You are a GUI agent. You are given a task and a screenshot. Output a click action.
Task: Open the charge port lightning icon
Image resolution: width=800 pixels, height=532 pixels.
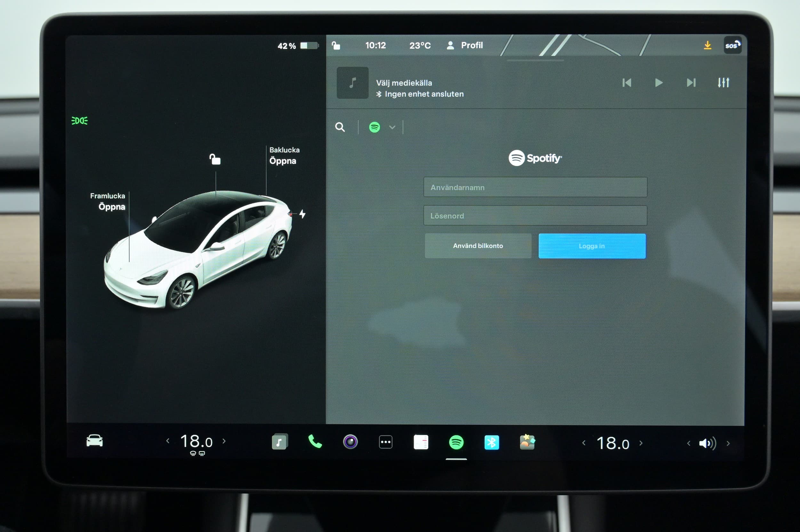(302, 214)
